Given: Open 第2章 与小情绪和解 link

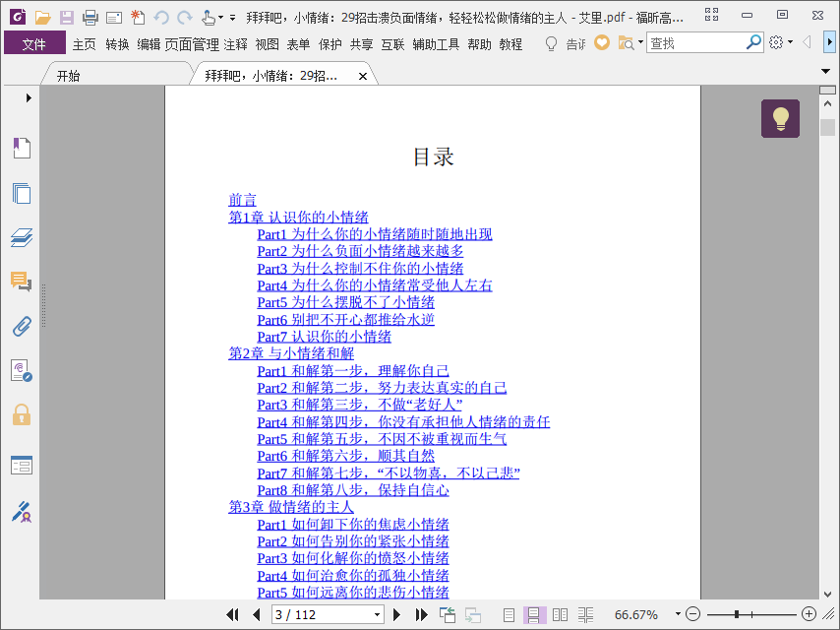Looking at the screenshot, I should [x=291, y=353].
